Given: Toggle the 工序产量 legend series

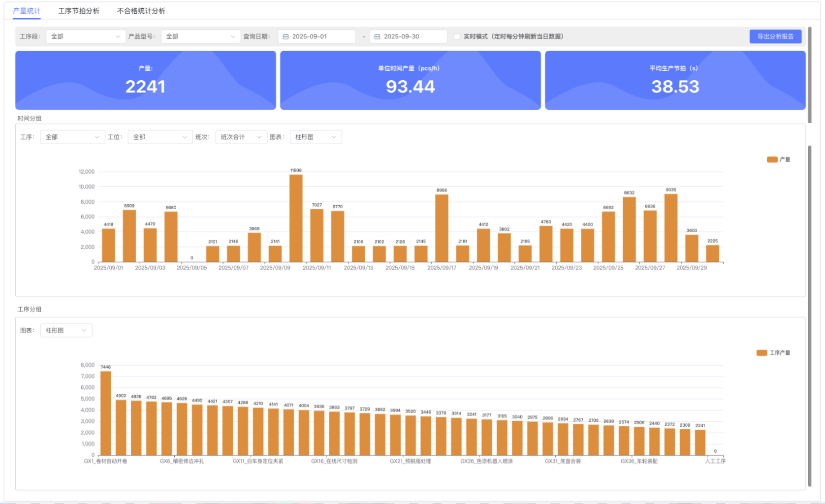Looking at the screenshot, I should pos(773,353).
